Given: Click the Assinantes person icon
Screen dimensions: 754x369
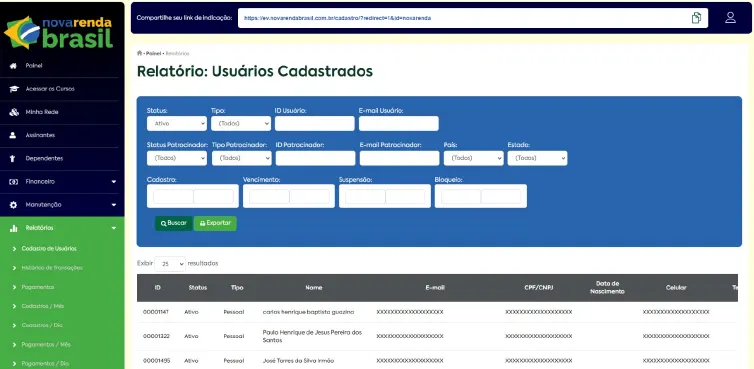Looking at the screenshot, I should coord(13,135).
